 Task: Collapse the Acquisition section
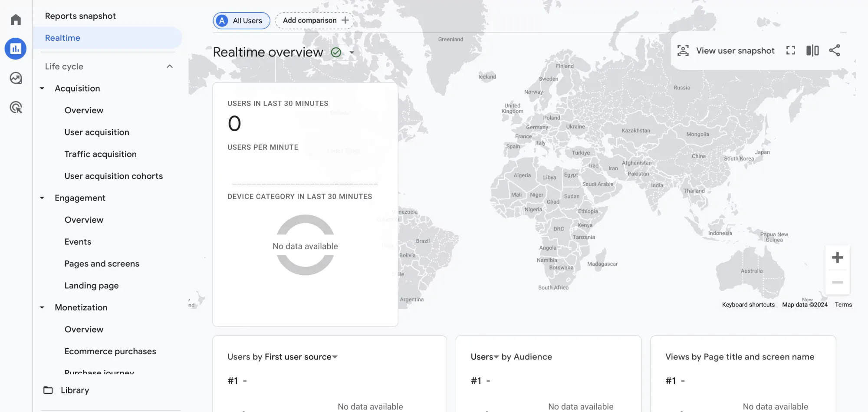tap(42, 88)
